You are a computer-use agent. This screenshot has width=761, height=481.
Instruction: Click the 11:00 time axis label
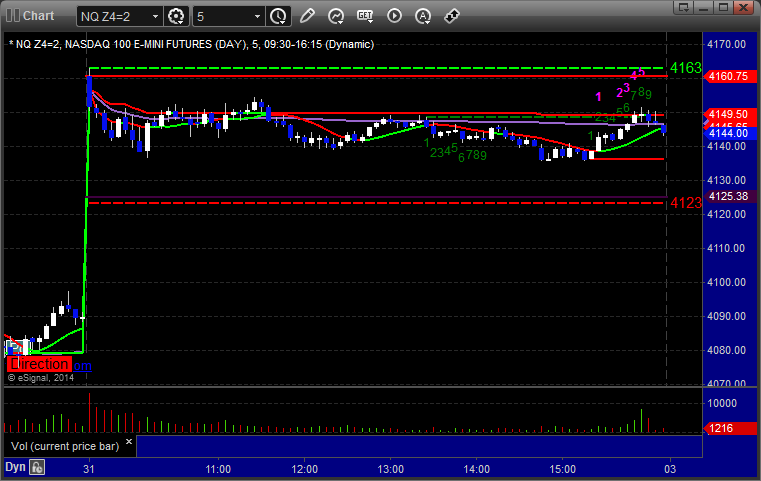pyautogui.click(x=218, y=469)
